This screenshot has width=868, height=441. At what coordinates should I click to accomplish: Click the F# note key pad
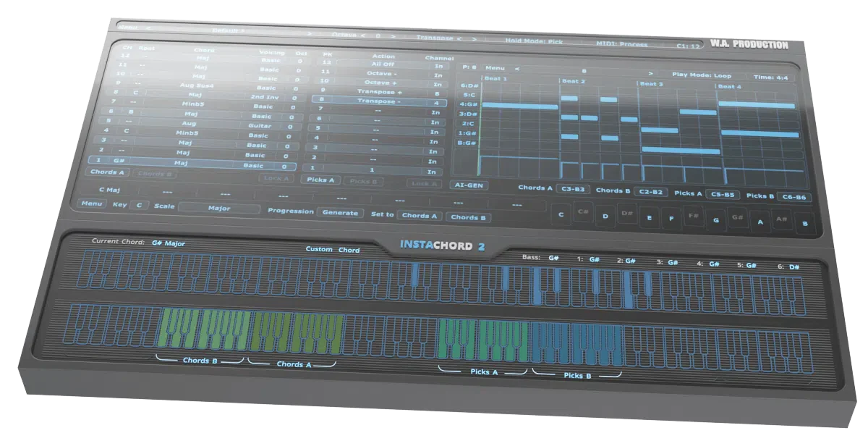[x=694, y=215]
